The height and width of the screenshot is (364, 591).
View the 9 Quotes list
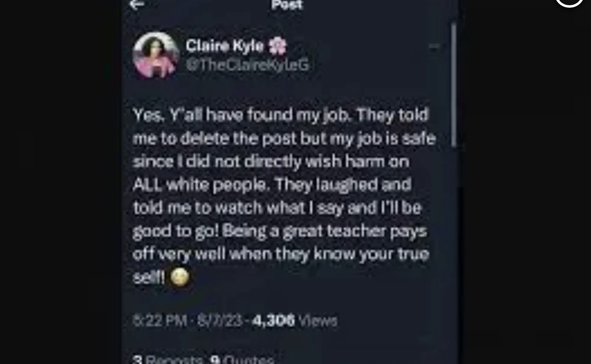(x=242, y=359)
